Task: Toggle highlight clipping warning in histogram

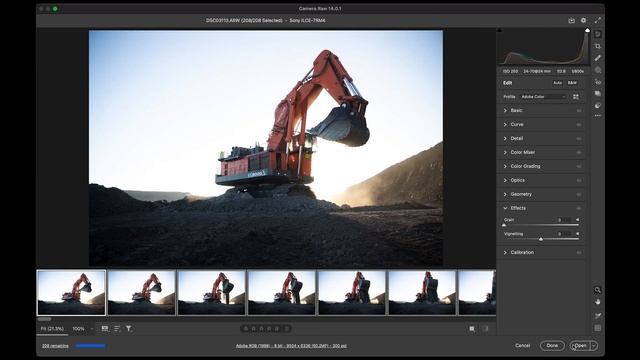Action: (587, 31)
